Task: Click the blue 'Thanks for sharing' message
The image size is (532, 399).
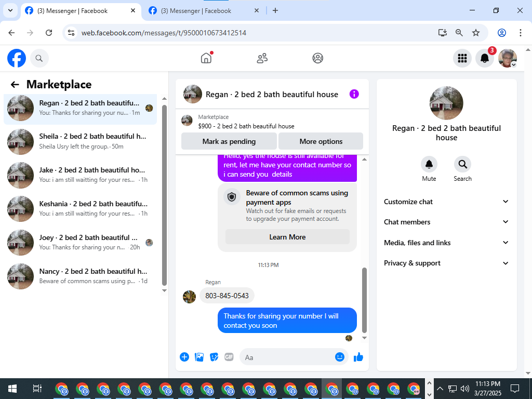Action: click(x=287, y=320)
